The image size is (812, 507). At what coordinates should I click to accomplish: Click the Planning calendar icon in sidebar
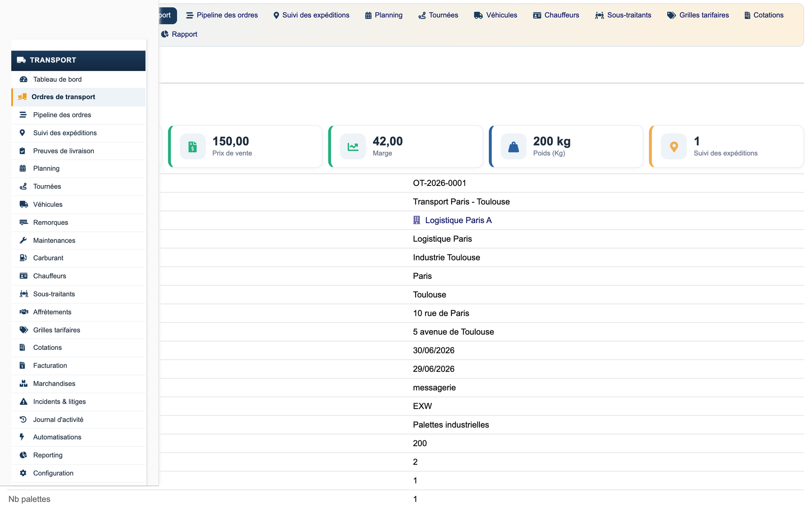(23, 168)
